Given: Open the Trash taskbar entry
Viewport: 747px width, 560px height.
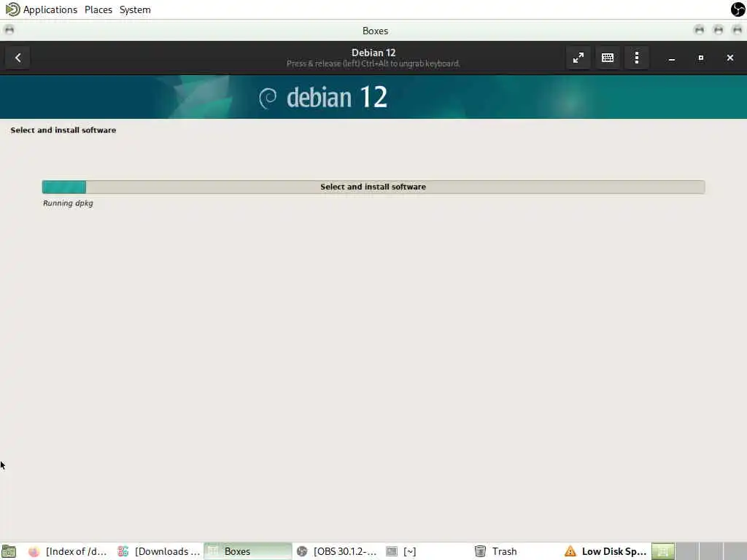Looking at the screenshot, I should (496, 551).
